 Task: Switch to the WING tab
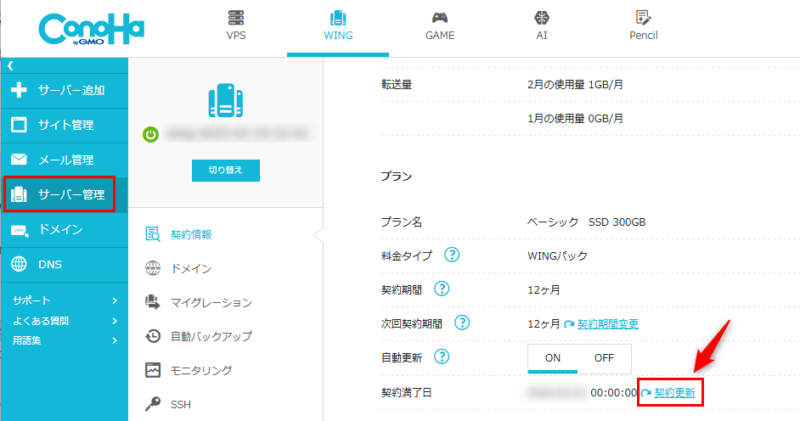click(x=338, y=27)
